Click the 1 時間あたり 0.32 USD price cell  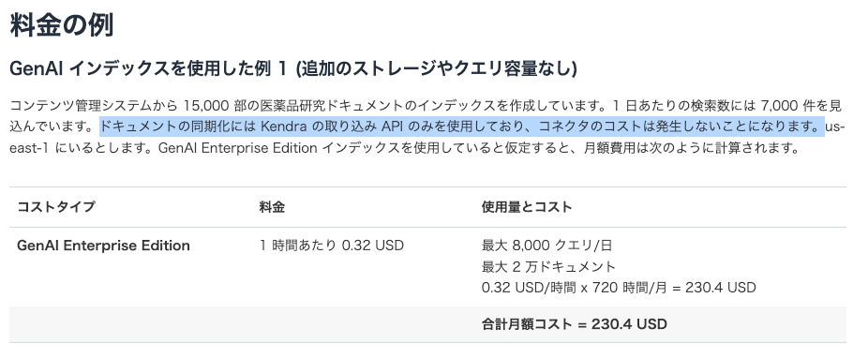[332, 246]
